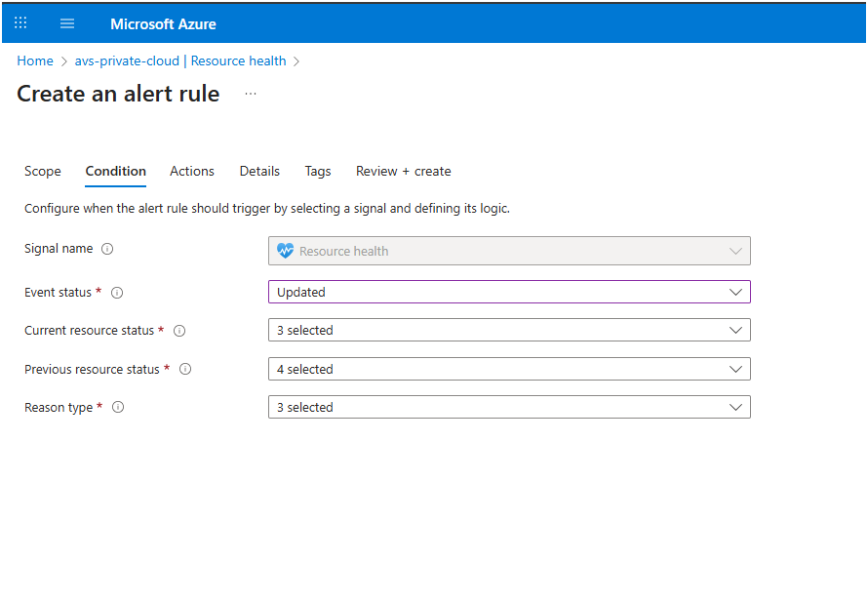
Task: Click the Home breadcrumb link
Action: [35, 60]
